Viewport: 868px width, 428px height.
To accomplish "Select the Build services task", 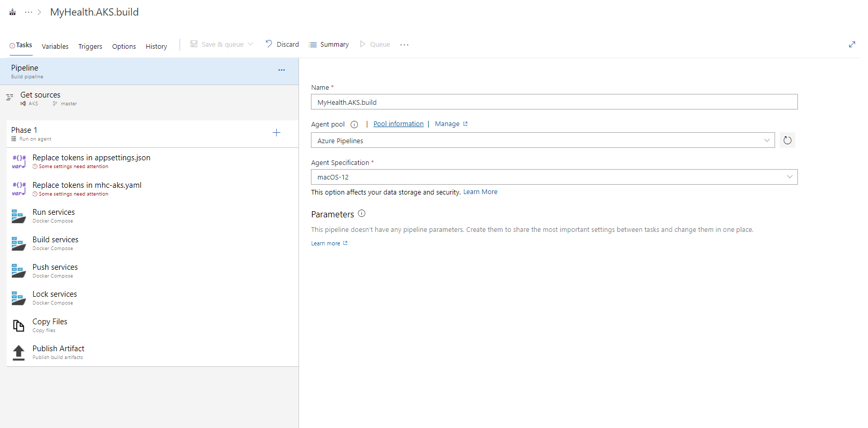I will tap(153, 243).
